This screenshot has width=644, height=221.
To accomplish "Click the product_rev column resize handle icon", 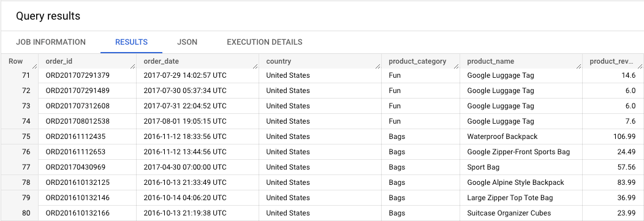I will point(640,67).
